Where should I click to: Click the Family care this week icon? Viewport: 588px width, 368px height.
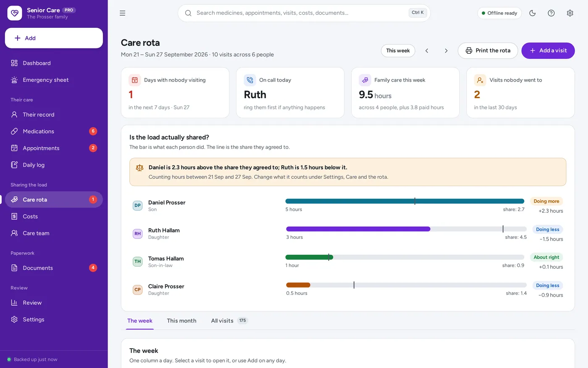coord(365,80)
